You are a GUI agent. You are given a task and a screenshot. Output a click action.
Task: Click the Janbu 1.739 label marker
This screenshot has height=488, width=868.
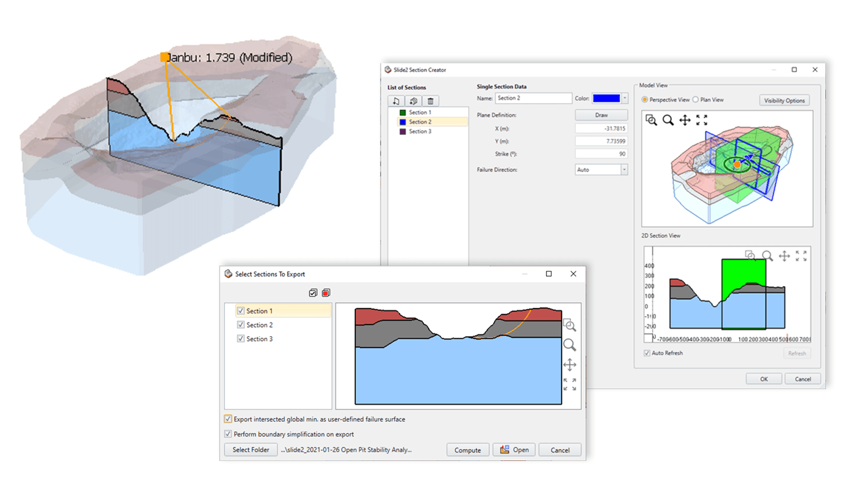coord(165,57)
